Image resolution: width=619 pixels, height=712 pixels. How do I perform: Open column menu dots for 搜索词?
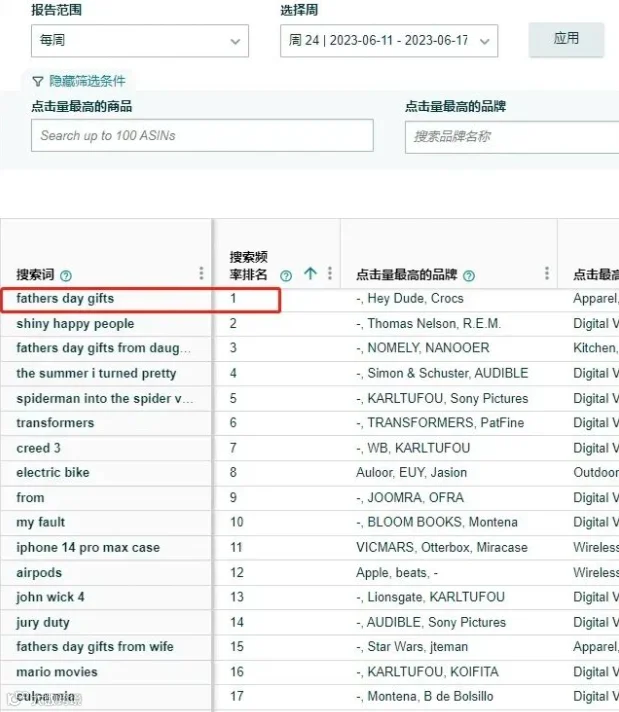pos(201,273)
